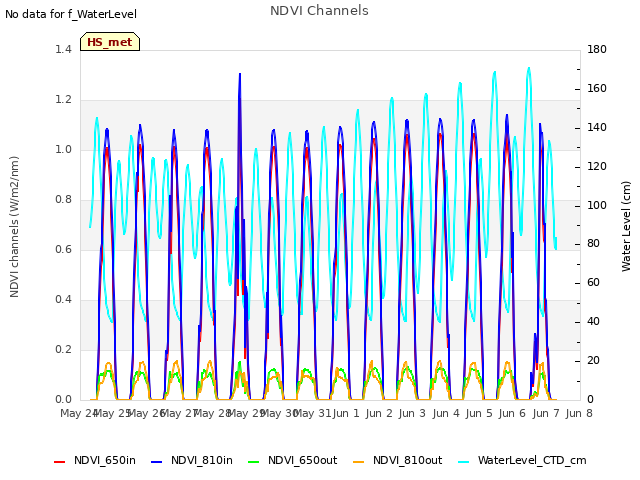Click the 100 right axis tick label
The width and height of the screenshot is (640, 480).
coord(597,205)
